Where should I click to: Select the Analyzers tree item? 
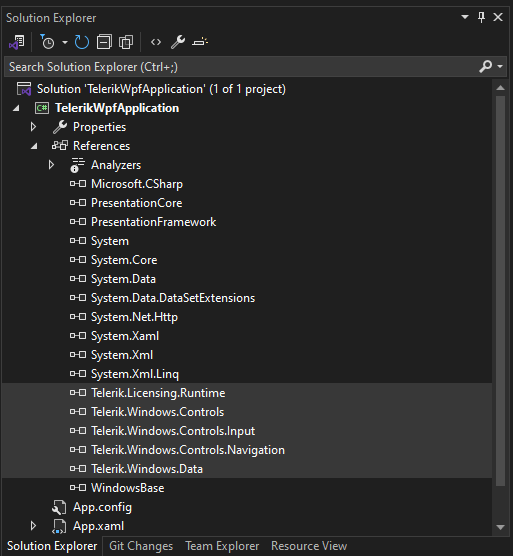coord(116,165)
